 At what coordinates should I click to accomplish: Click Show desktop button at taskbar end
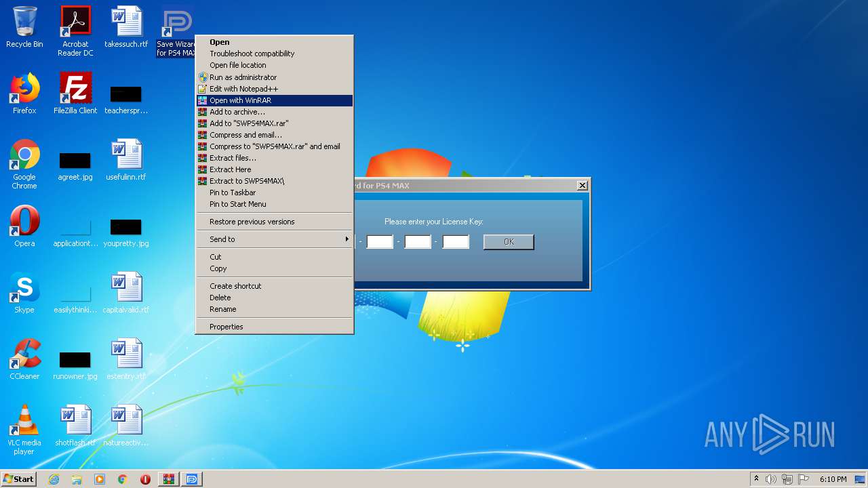tap(861, 479)
